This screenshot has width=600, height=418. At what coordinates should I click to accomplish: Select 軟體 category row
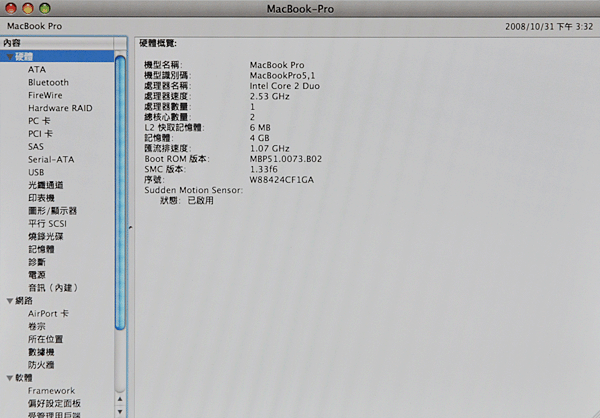[57, 378]
